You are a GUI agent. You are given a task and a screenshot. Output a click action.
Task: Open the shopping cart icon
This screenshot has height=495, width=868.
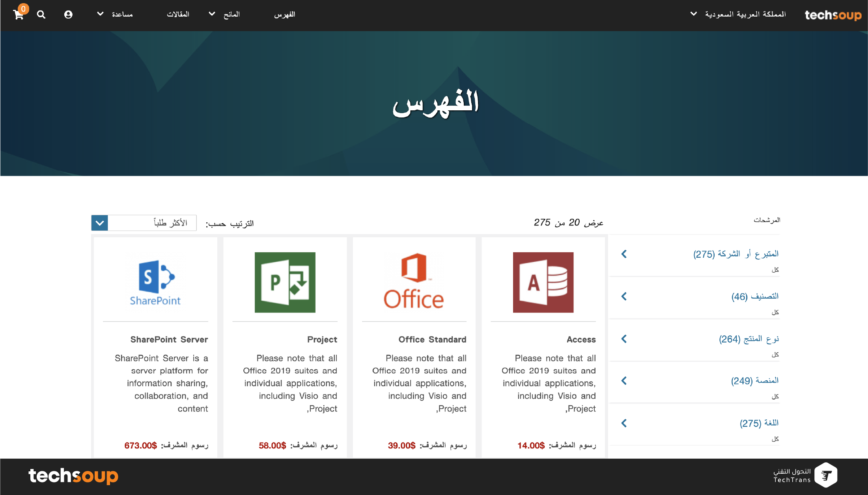click(x=18, y=15)
